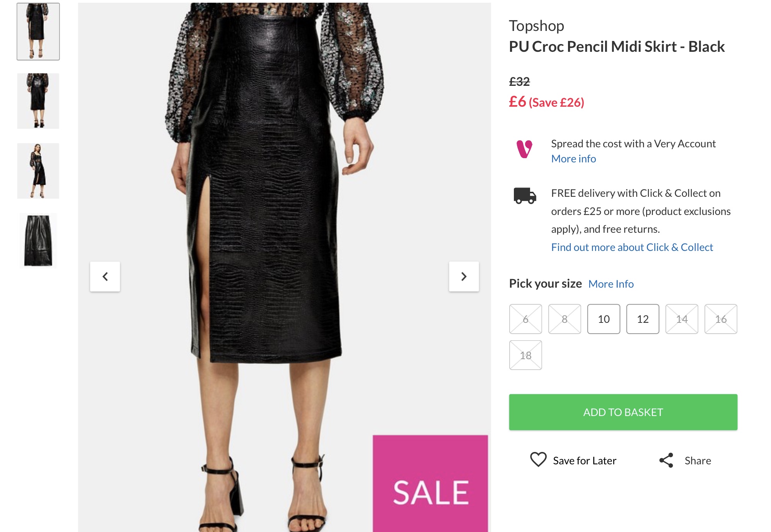
Task: Click the Share icon
Action: pyautogui.click(x=666, y=460)
